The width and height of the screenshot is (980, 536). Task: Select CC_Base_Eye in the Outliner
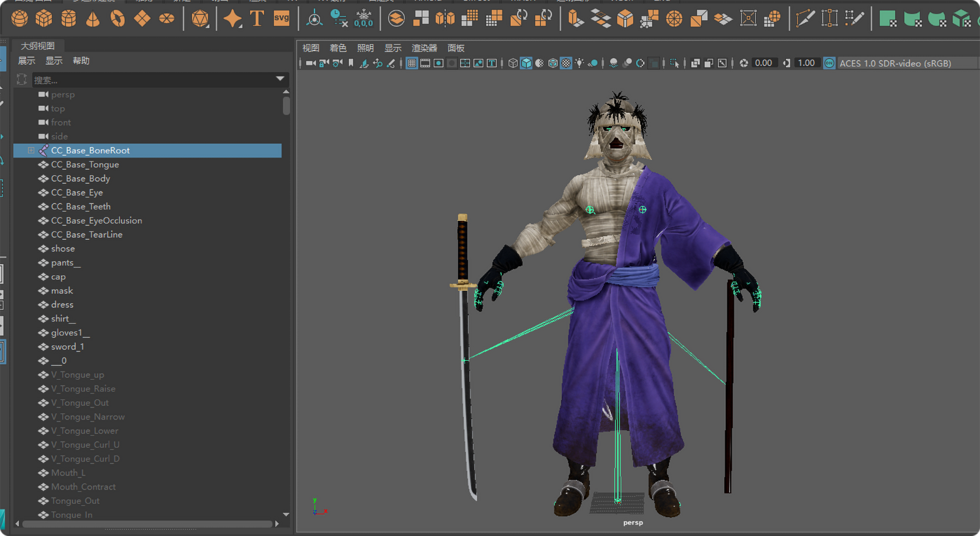point(77,193)
